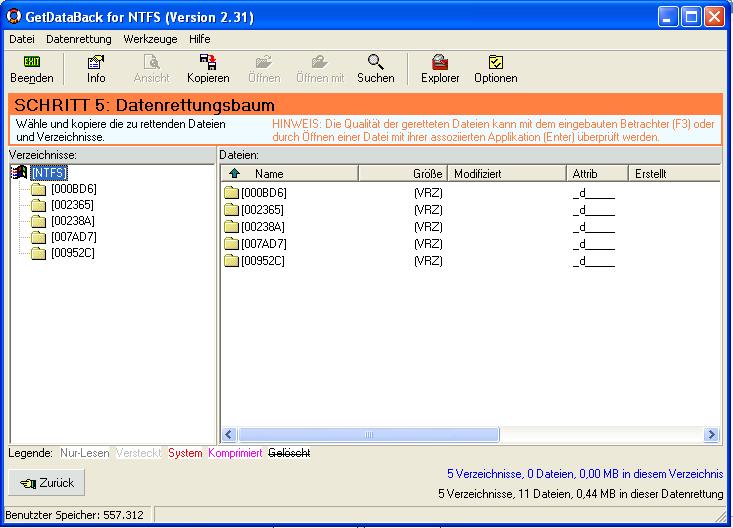Click the greyed Ansicht viewer icon
733x528 pixels.
point(151,62)
